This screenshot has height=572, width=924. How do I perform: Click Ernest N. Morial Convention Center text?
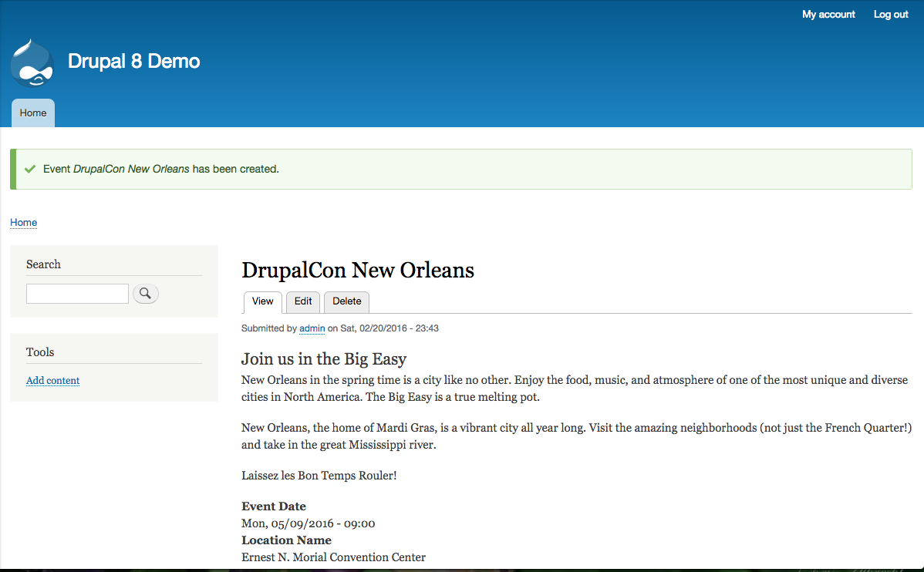click(333, 557)
